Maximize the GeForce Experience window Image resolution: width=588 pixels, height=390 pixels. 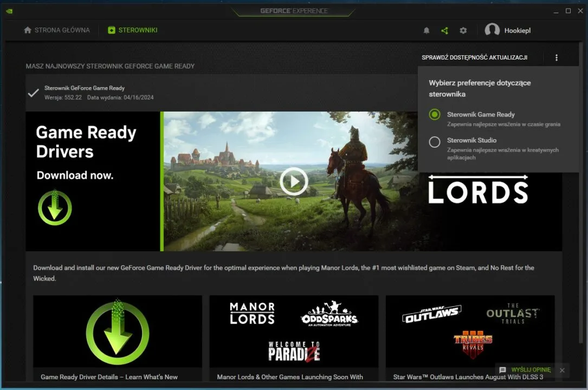(x=568, y=11)
